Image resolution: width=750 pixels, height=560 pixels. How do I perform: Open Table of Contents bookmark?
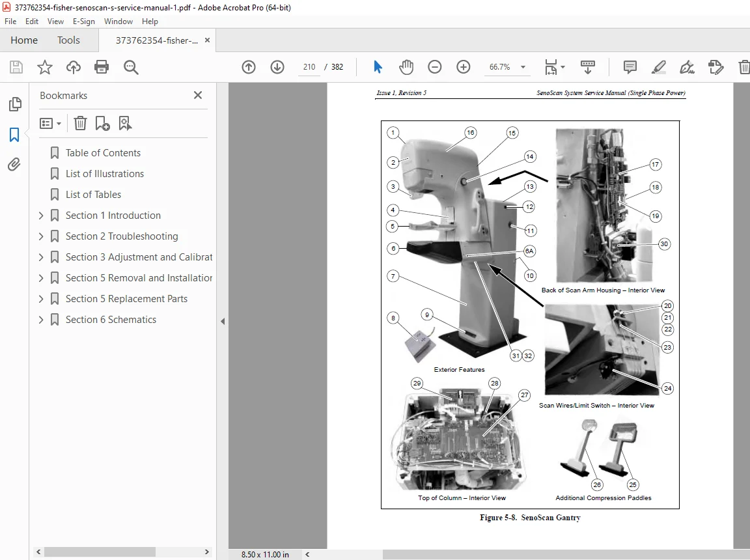point(103,153)
